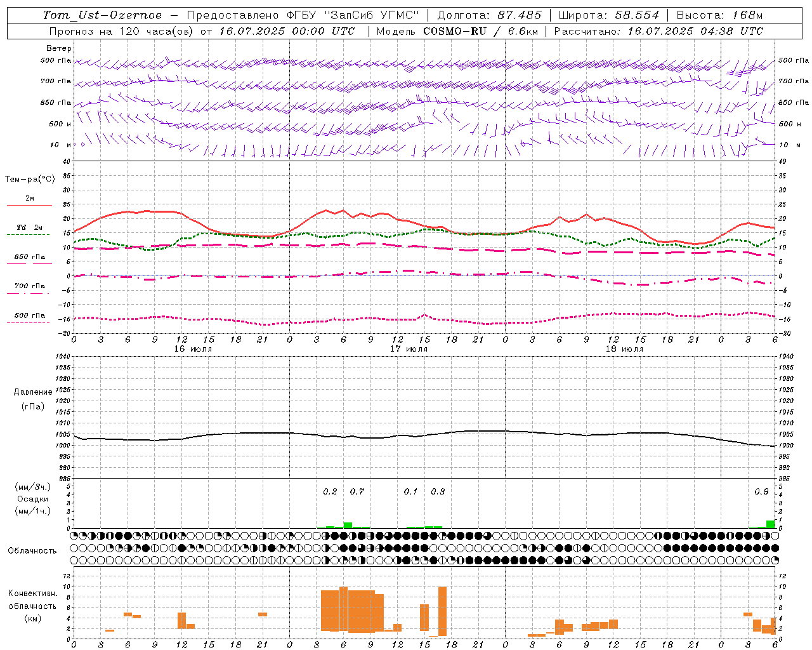Select the longitude value "Долгота: 87.485"
Viewport: 812px width, 650px height.
(490, 15)
